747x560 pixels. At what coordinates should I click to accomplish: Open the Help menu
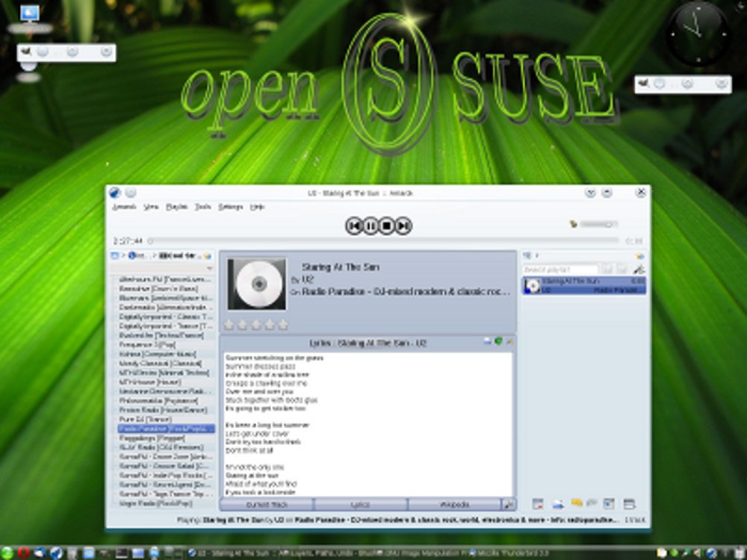[257, 207]
